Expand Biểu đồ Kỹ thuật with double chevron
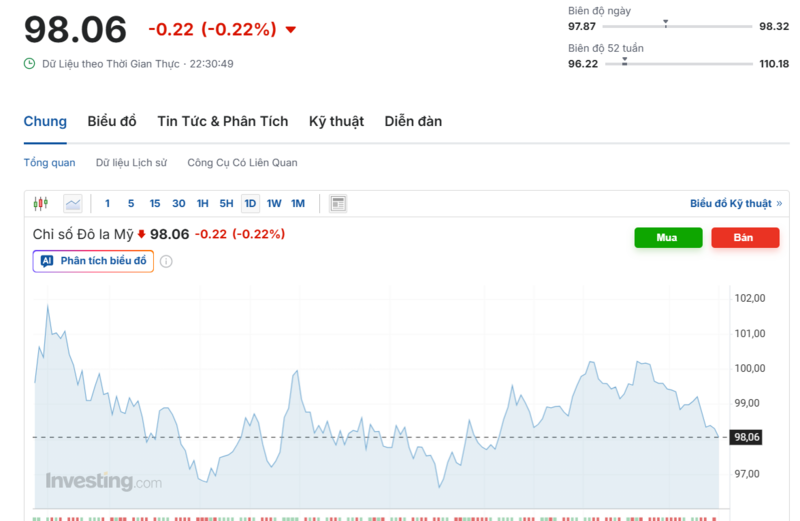Image resolution: width=800 pixels, height=521 pixels. pyautogui.click(x=779, y=204)
